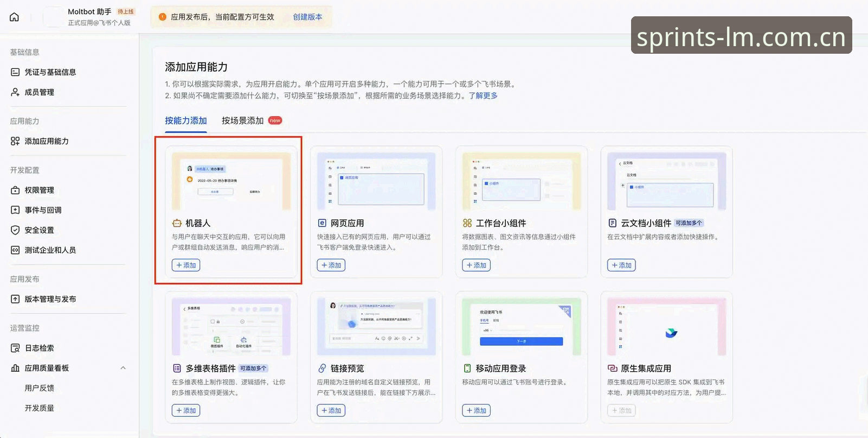868x438 pixels.
Task: Click the 原生集成应用 card title
Action: click(646, 369)
